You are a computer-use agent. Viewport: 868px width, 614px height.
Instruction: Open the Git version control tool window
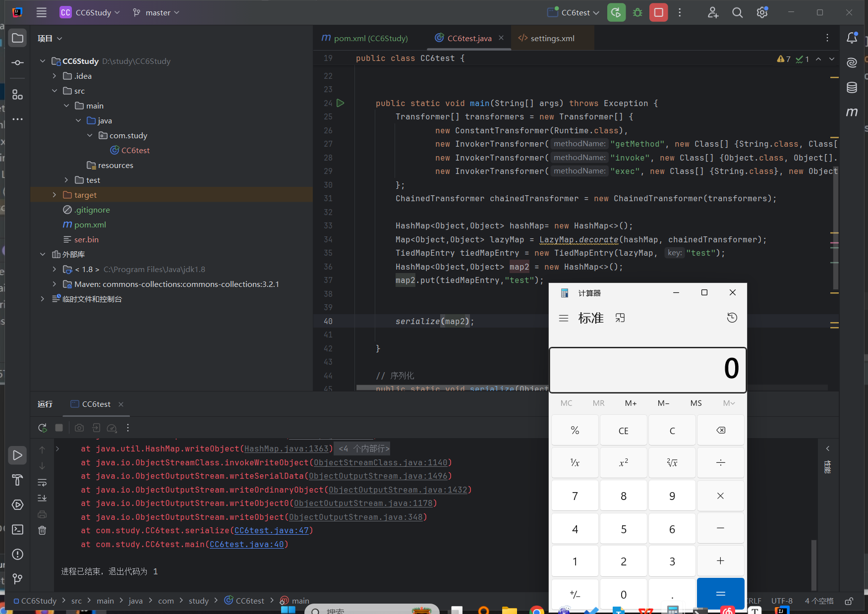pos(17,579)
